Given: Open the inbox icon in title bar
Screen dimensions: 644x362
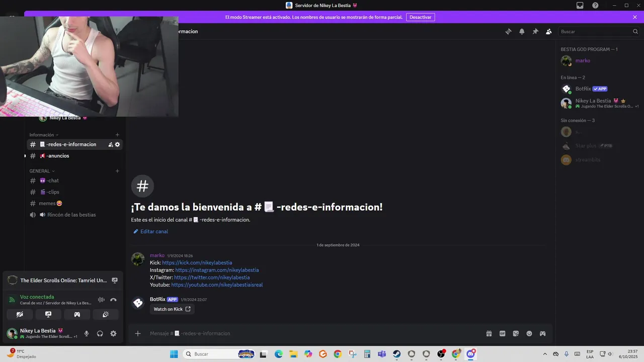Looking at the screenshot, I should (580, 5).
